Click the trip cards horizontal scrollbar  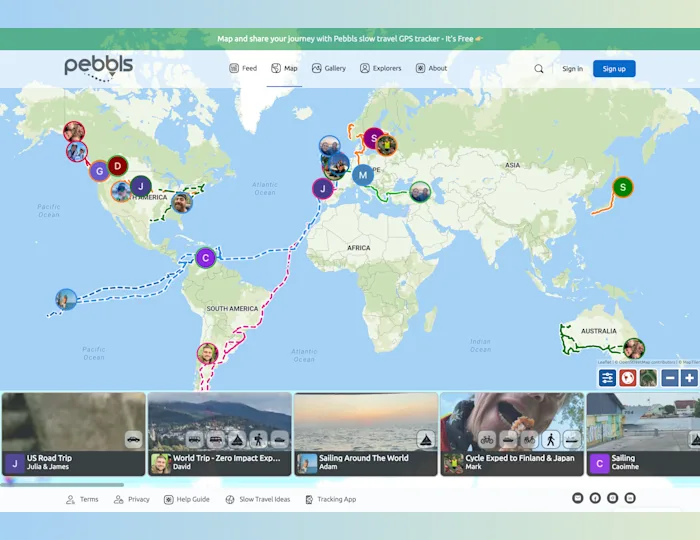62,484
